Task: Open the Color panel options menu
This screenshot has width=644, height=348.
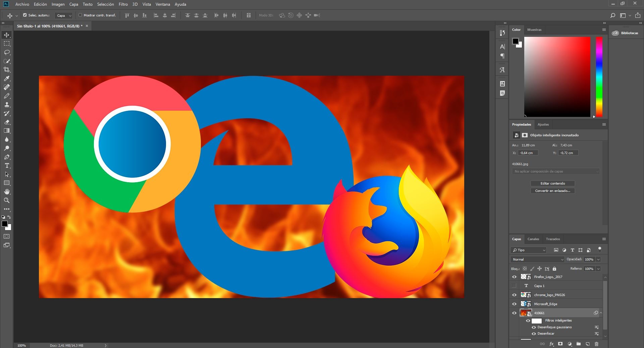Action: 604,29
